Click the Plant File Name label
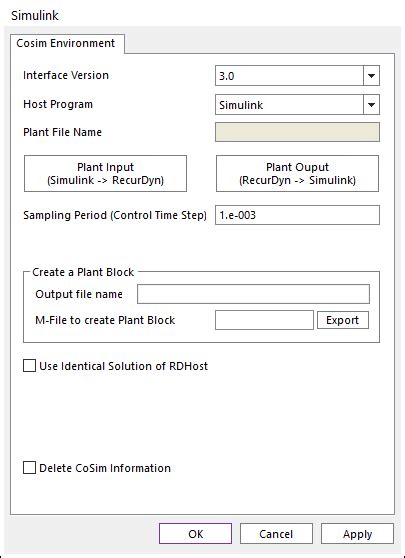Viewport: 405px width, 558px height. 62,132
